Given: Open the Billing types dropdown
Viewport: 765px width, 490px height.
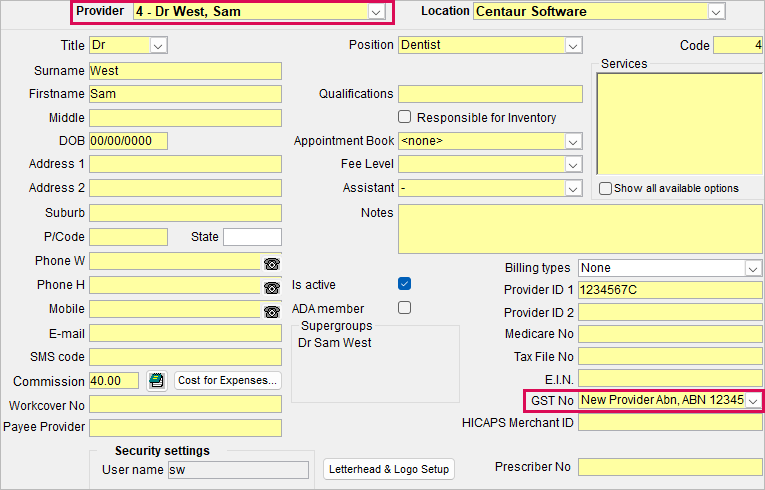Looking at the screenshot, I should click(753, 268).
